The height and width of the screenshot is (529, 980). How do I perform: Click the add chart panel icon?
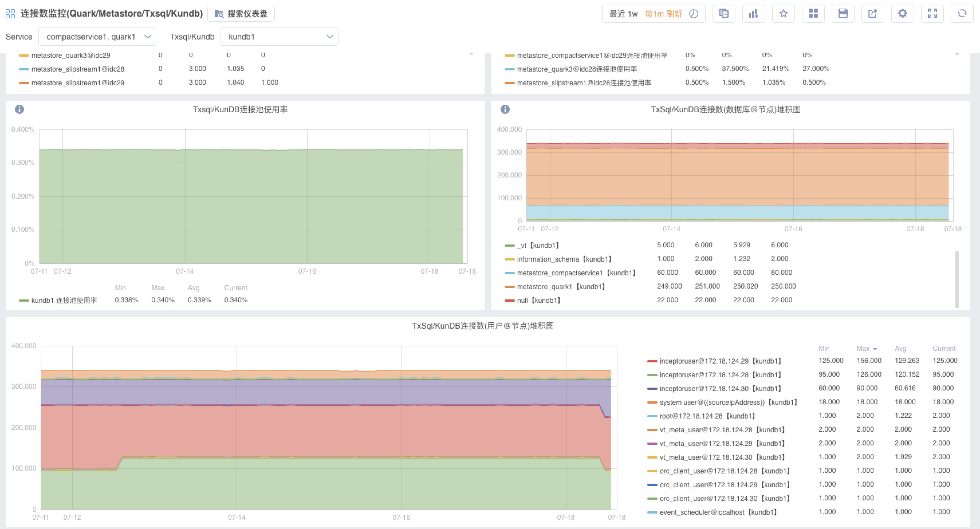pyautogui.click(x=753, y=14)
